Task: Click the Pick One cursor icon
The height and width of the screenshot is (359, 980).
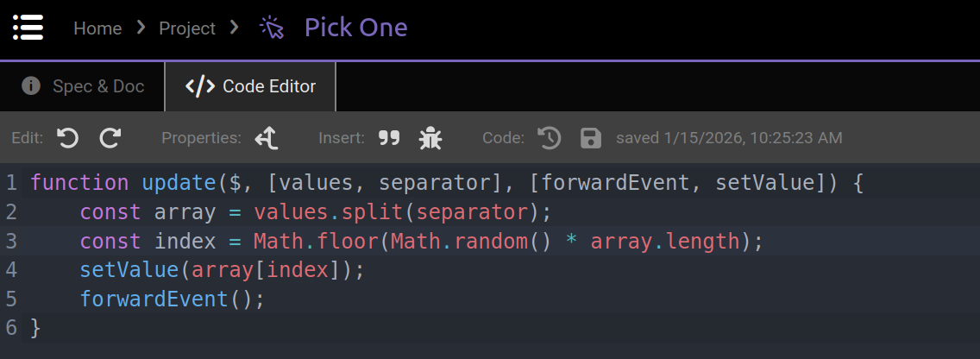Action: click(272, 28)
